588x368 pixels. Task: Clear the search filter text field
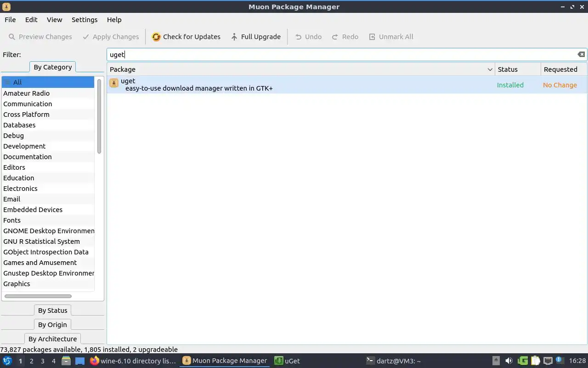coord(581,54)
